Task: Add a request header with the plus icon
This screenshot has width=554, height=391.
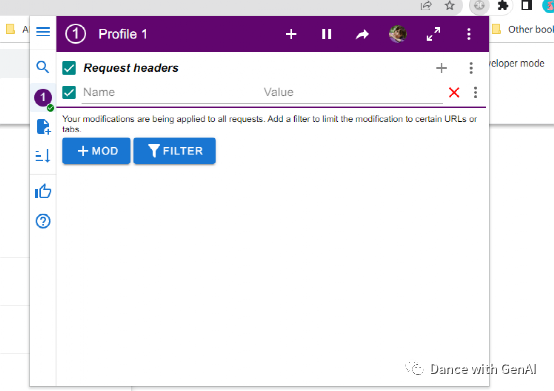Action: pos(441,68)
